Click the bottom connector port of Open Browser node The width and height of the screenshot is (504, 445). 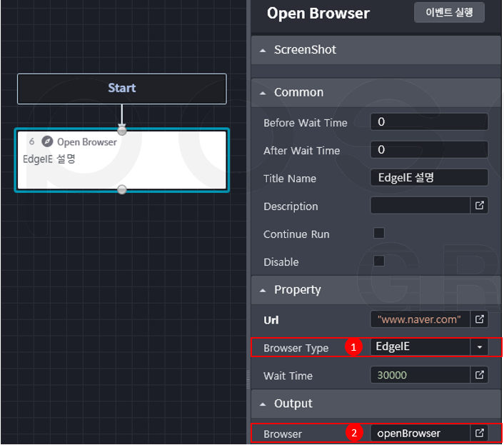(122, 189)
